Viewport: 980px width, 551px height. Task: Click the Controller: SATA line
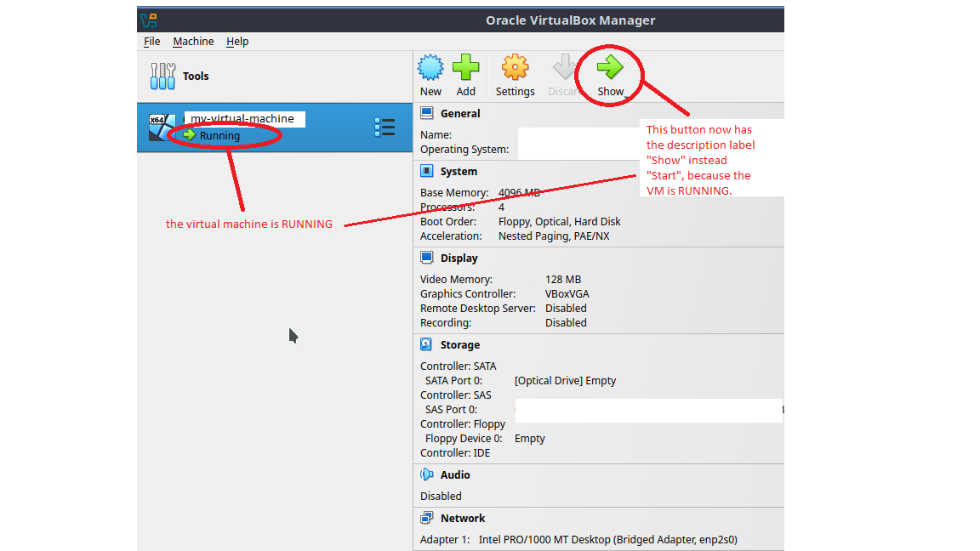click(459, 366)
